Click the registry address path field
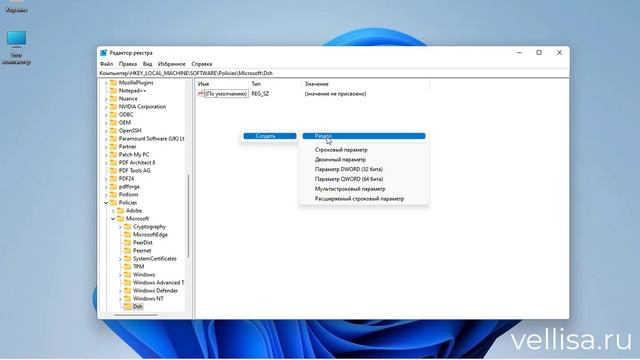The height and width of the screenshot is (360, 640). [x=333, y=73]
